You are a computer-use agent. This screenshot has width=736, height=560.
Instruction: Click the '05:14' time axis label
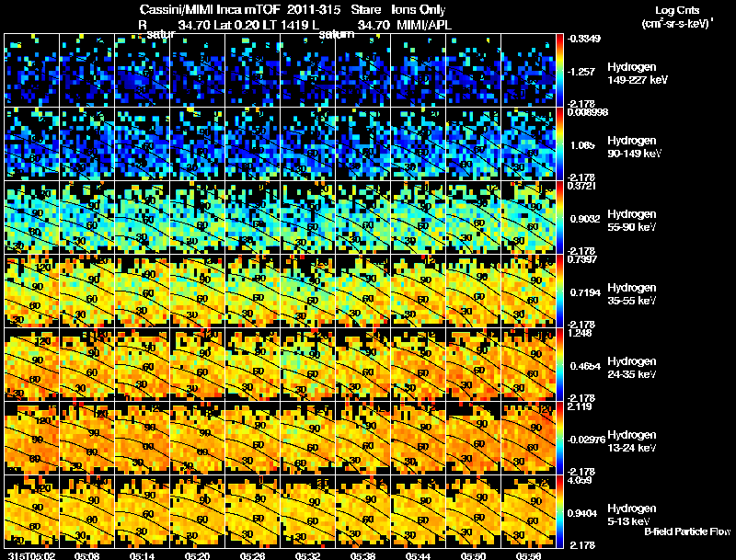(x=142, y=555)
